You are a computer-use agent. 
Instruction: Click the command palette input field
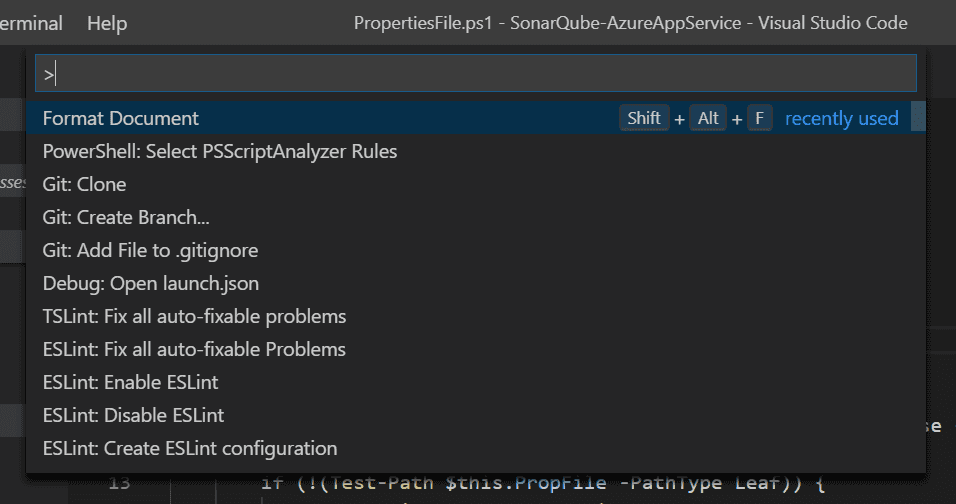coord(476,73)
